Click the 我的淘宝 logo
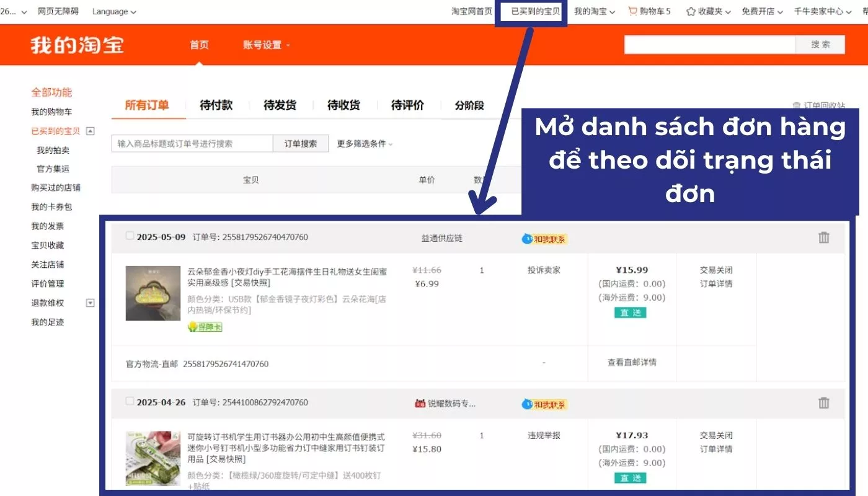This screenshot has width=868, height=496. tap(76, 45)
